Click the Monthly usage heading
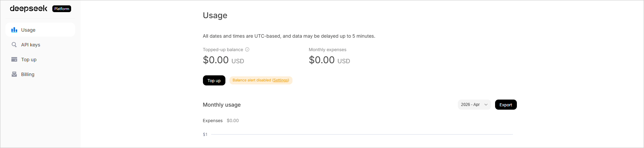This screenshot has width=644, height=148. (x=221, y=105)
